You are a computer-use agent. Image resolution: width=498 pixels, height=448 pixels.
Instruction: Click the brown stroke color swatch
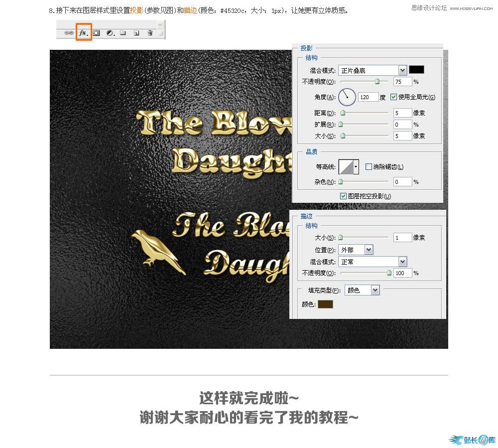325,304
